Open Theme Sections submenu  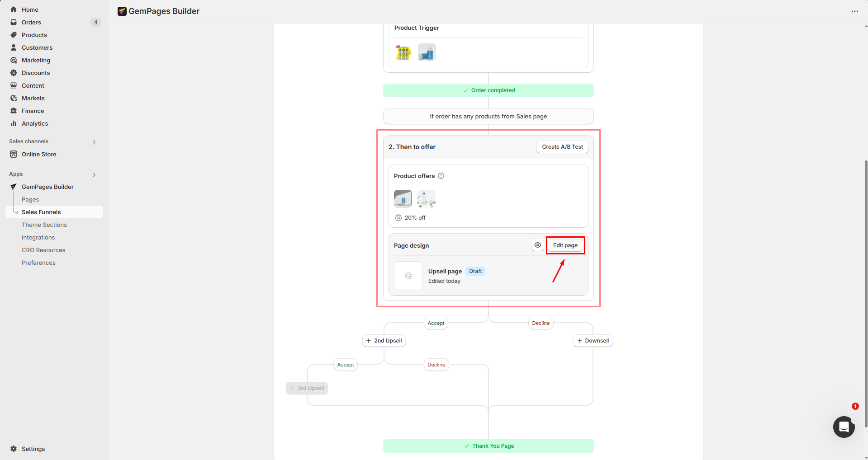click(x=54, y=225)
